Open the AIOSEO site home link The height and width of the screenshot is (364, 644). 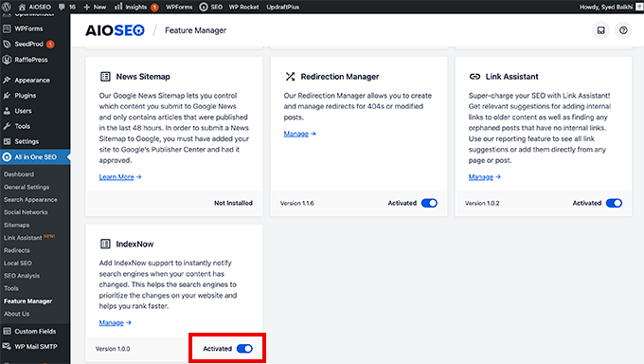[x=35, y=7]
